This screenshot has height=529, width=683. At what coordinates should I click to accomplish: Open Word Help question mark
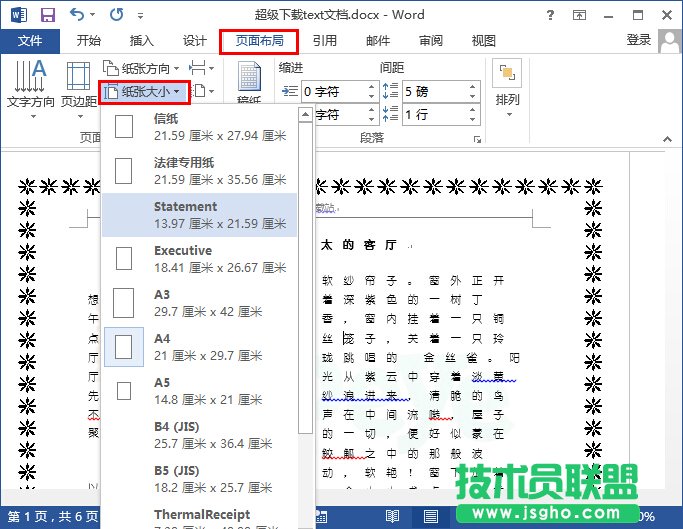(550, 16)
